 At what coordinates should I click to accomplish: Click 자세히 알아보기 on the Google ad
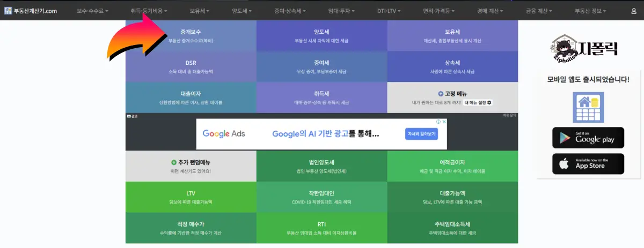pyautogui.click(x=421, y=134)
